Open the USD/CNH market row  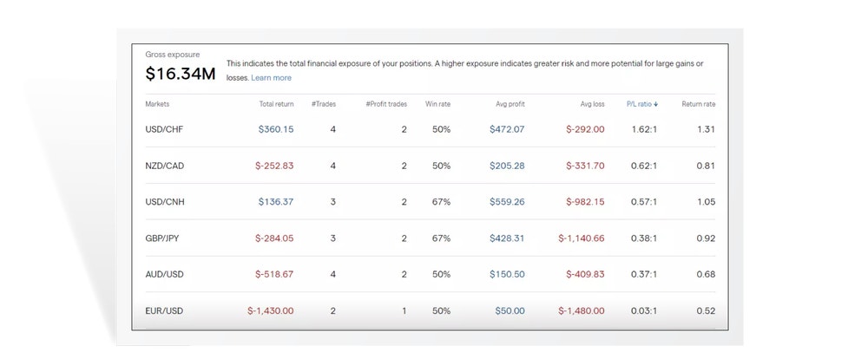pos(165,202)
